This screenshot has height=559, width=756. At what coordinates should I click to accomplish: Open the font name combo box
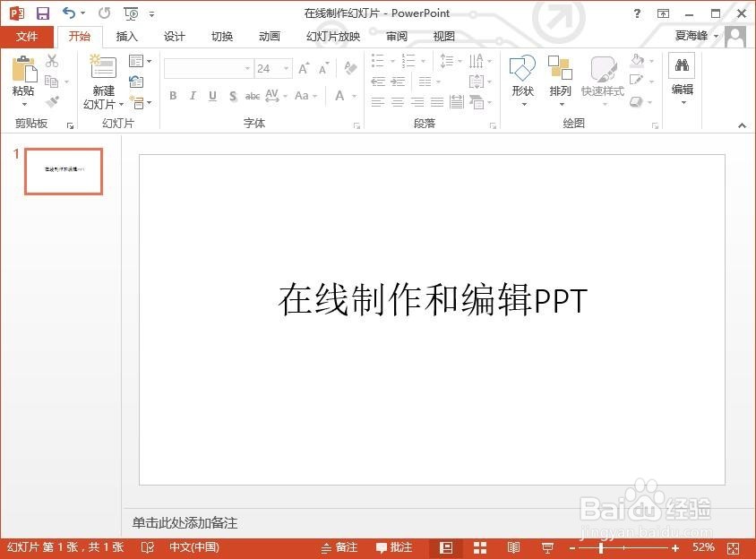click(x=209, y=68)
